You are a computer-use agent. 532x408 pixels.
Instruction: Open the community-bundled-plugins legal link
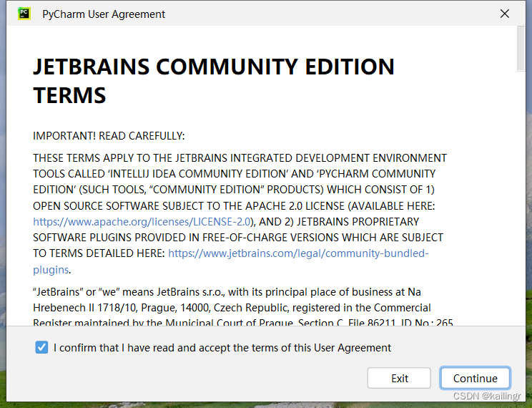click(298, 253)
